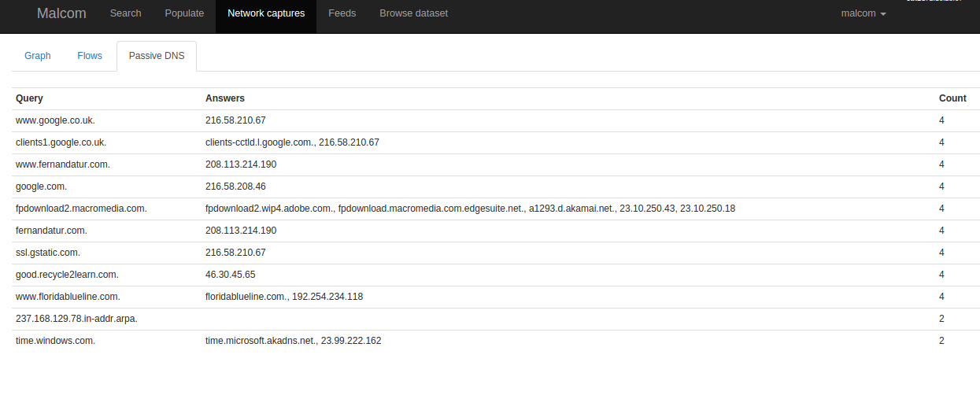The width and height of the screenshot is (980, 399).
Task: Click the answer for www.fernandatur.com.
Action: (241, 164)
